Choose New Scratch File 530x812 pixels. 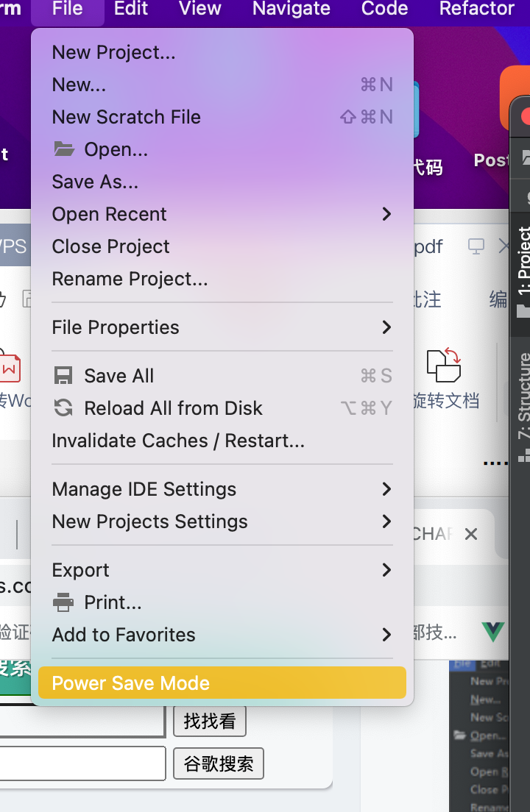click(127, 117)
